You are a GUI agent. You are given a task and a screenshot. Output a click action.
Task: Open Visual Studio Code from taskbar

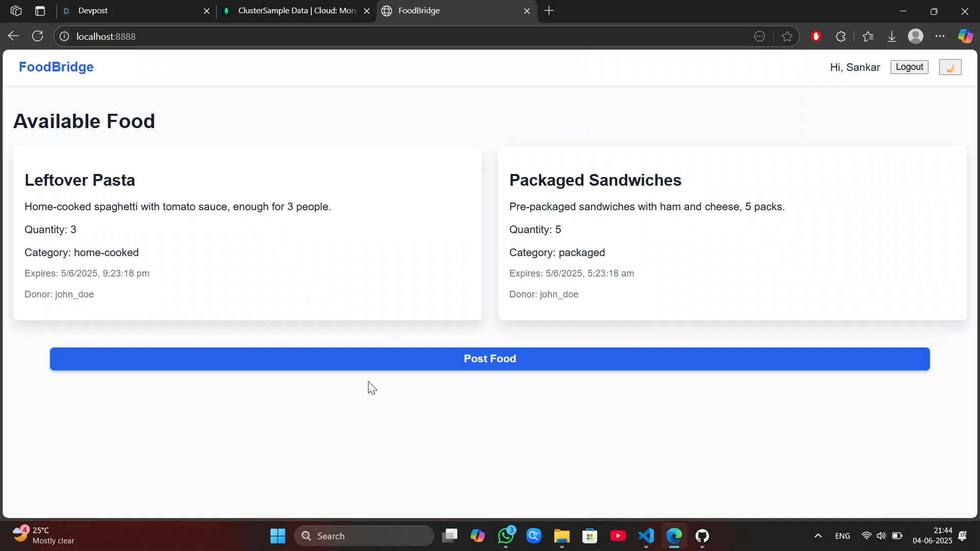646,536
